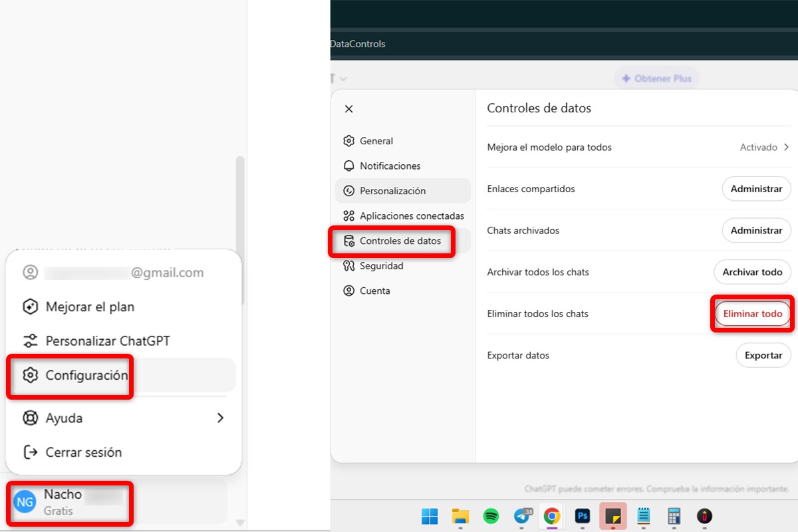The height and width of the screenshot is (532, 798).
Task: Open the Ayuda submenu
Action: point(122,418)
